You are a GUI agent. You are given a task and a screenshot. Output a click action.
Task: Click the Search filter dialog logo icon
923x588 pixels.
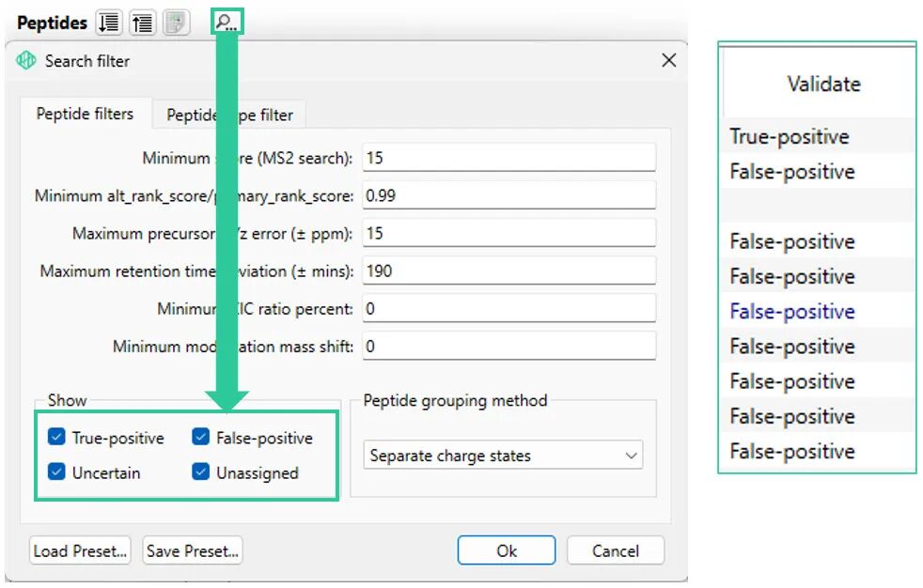click(x=26, y=61)
